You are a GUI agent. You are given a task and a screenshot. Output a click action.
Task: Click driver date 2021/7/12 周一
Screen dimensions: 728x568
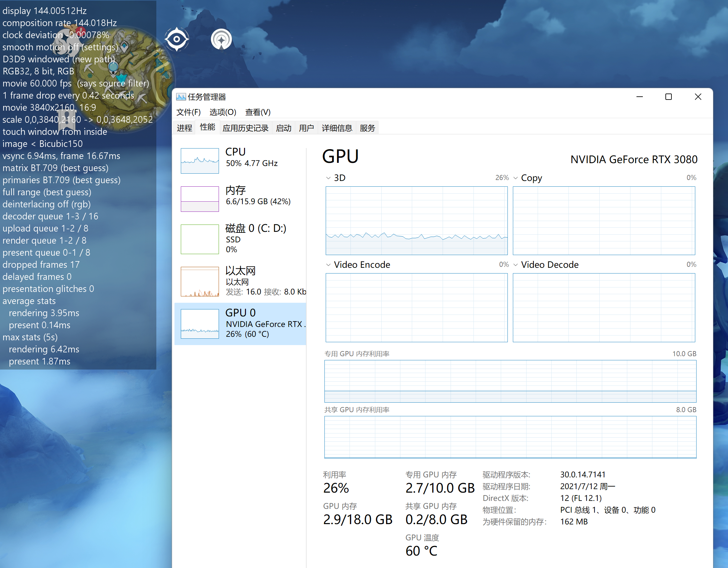(588, 486)
